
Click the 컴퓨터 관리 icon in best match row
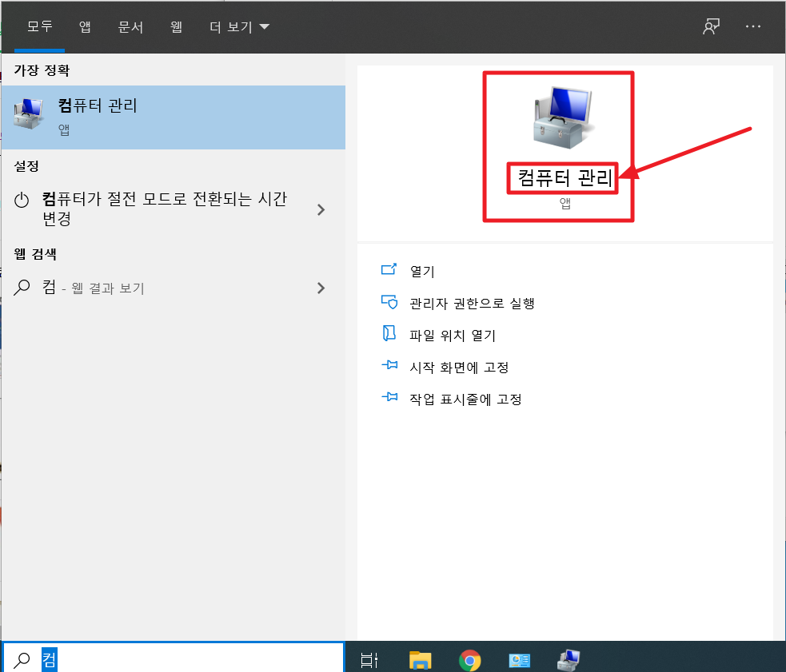pyautogui.click(x=29, y=113)
